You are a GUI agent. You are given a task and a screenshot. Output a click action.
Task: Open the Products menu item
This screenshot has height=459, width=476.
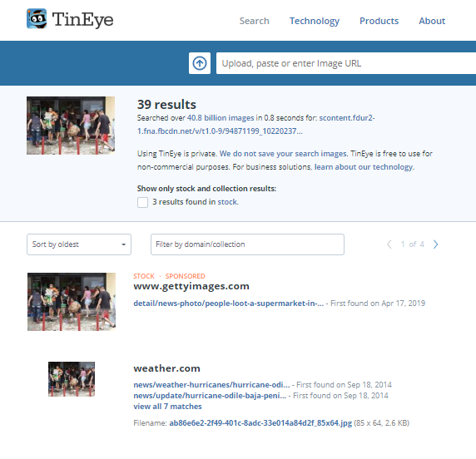pyautogui.click(x=379, y=21)
